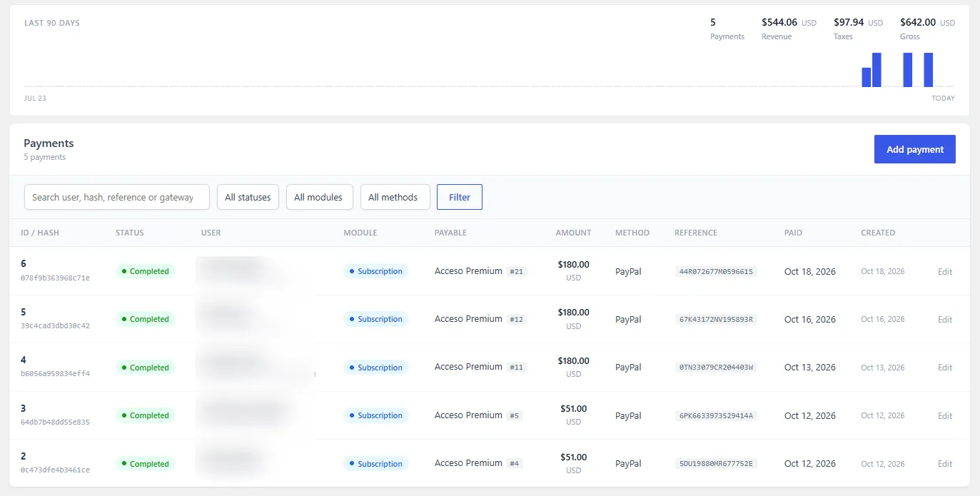Click the REFERENCE column header
Image resolution: width=980 pixels, height=496 pixels.
696,233
